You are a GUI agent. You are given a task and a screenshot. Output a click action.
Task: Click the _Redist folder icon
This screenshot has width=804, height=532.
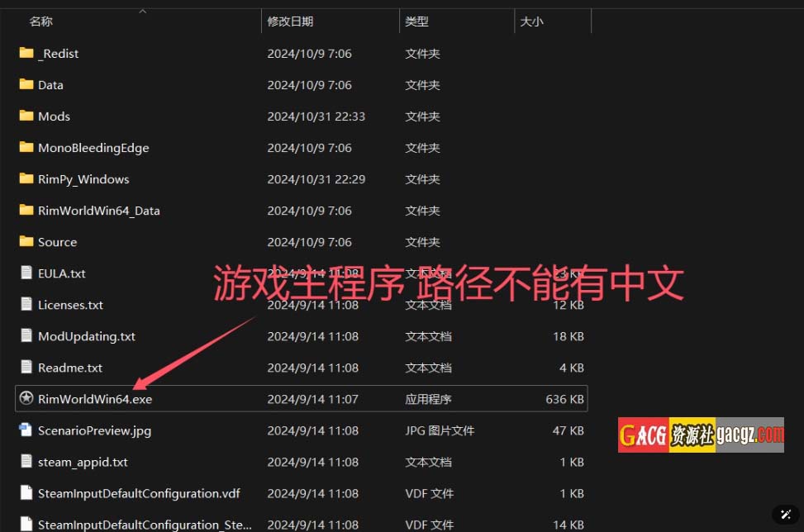coord(26,54)
